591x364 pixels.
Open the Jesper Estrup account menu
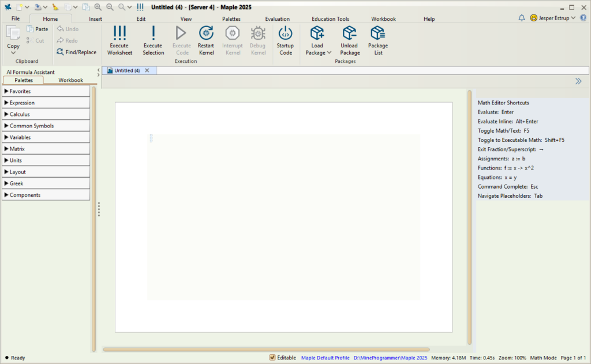tap(552, 18)
